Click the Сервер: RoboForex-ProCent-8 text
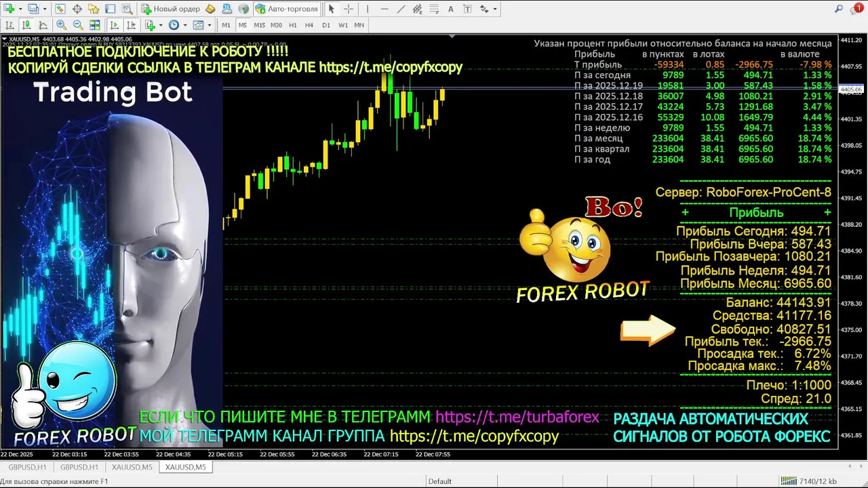The width and height of the screenshot is (868, 488). pyautogui.click(x=743, y=192)
